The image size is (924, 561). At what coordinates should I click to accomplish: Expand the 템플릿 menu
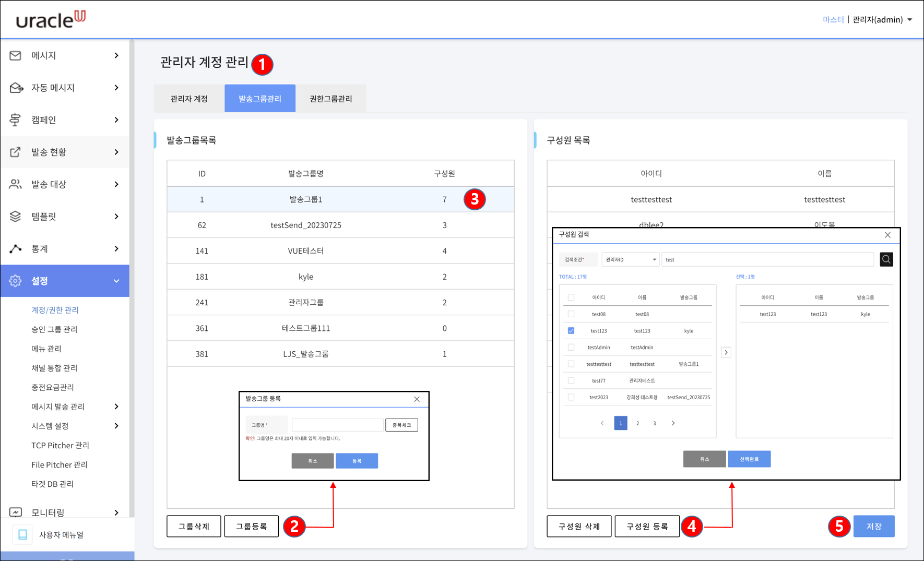(116, 216)
